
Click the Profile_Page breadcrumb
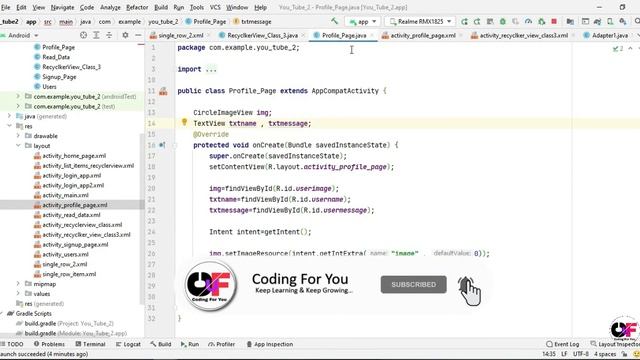click(x=205, y=22)
